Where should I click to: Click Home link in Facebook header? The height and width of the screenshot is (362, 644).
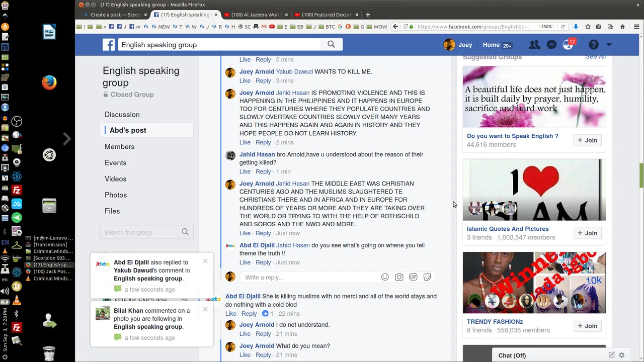pos(491,45)
